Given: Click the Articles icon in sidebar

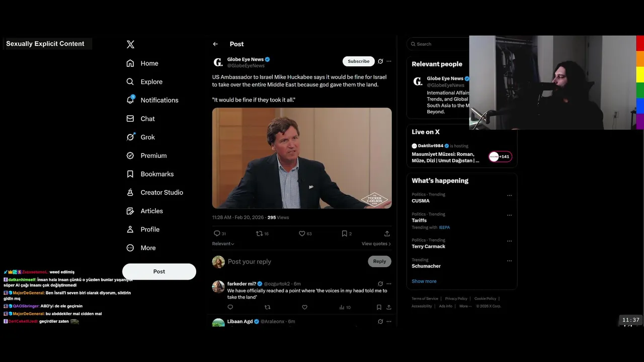Looking at the screenshot, I should pyautogui.click(x=130, y=211).
